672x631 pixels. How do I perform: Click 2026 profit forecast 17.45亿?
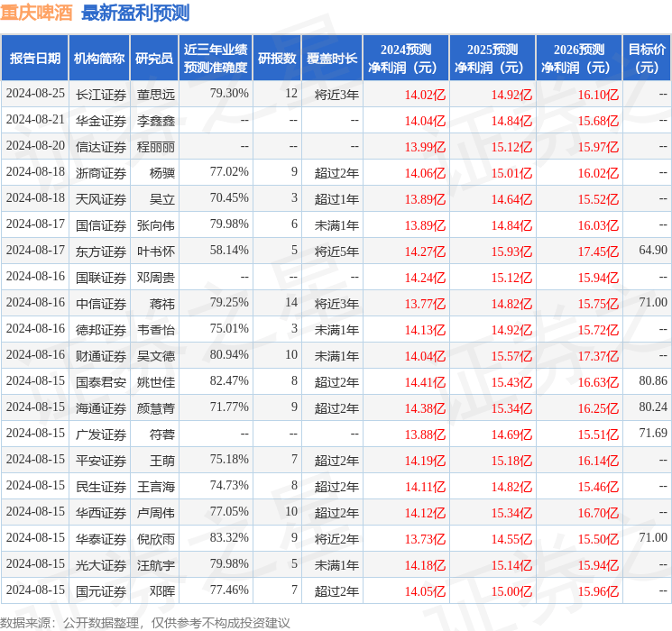(x=598, y=251)
